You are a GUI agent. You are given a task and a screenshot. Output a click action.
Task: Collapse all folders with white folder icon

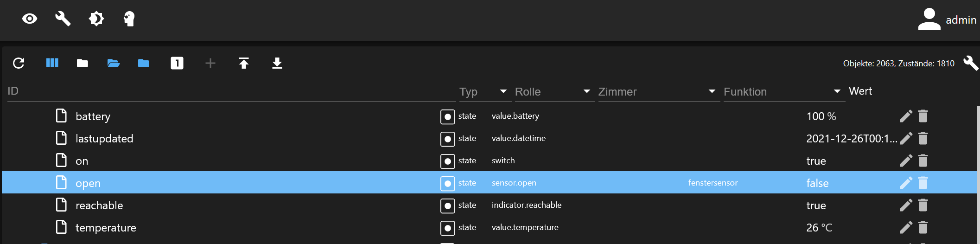[x=83, y=63]
